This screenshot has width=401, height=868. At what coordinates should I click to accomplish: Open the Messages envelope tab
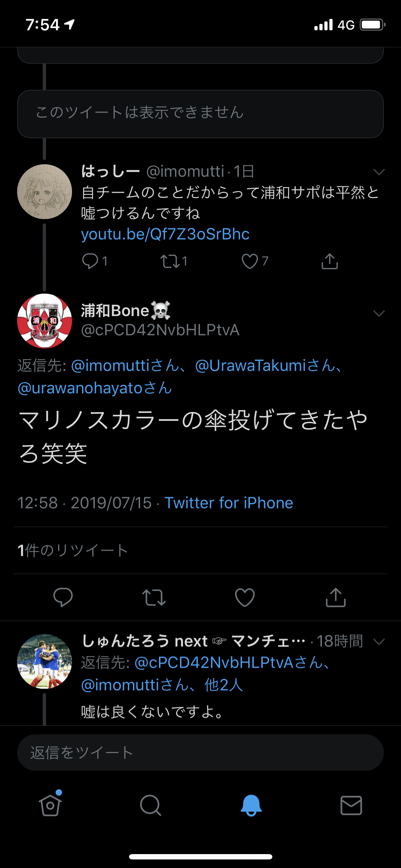[351, 805]
